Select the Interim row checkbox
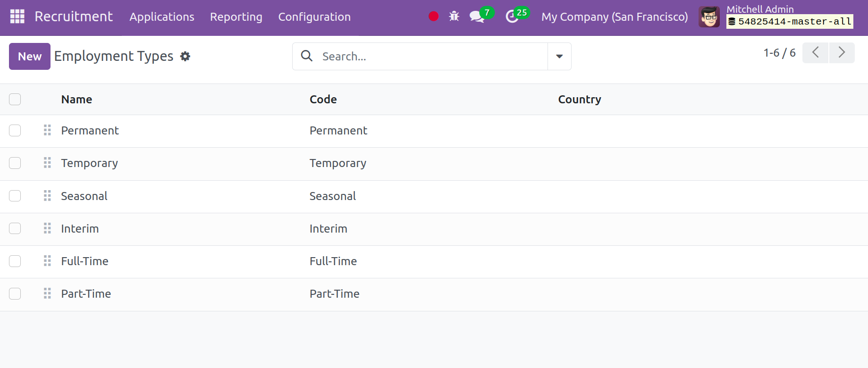Viewport: 868px width, 368px height. (x=15, y=228)
